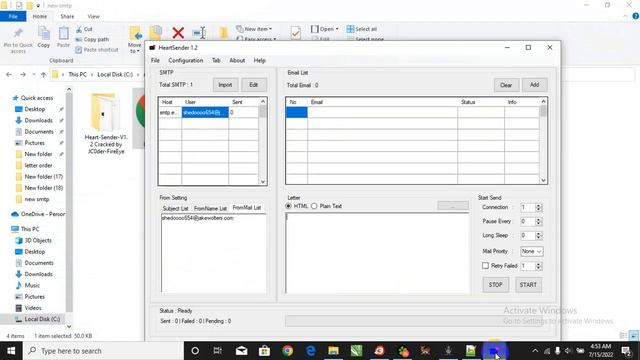Increase the Connection count
The image size is (640, 360).
[538, 205]
